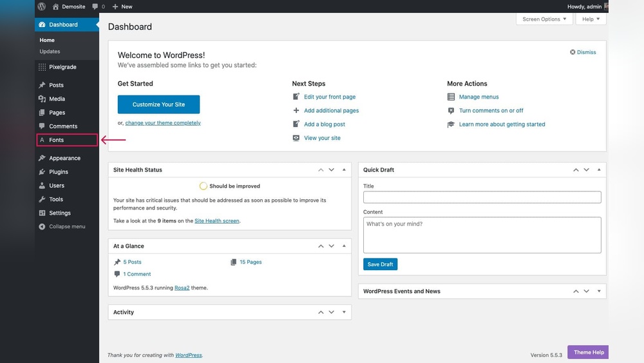This screenshot has width=644, height=363.
Task: Open the Screen Options dropdown
Action: pyautogui.click(x=544, y=19)
